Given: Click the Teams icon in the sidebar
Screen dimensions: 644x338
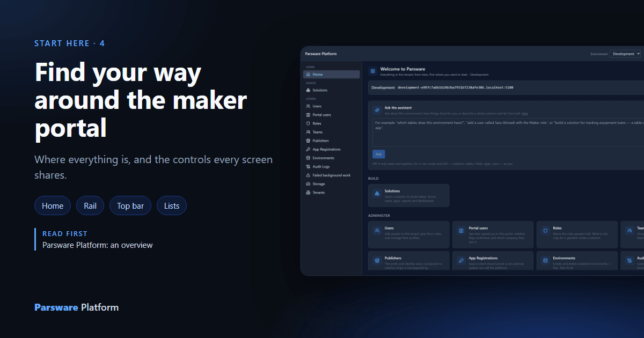Looking at the screenshot, I should click(308, 132).
